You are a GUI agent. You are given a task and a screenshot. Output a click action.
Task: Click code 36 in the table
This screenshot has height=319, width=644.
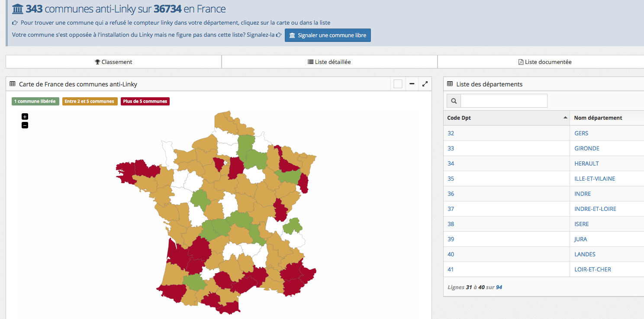click(451, 194)
